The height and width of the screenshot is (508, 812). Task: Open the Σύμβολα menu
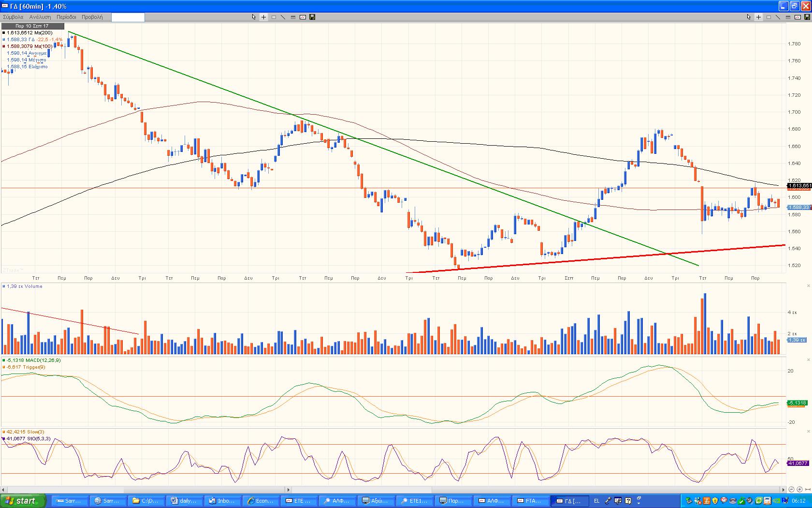click(13, 17)
